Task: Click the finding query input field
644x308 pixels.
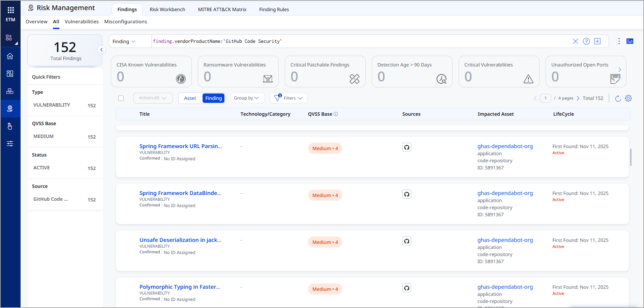Action: tap(357, 41)
